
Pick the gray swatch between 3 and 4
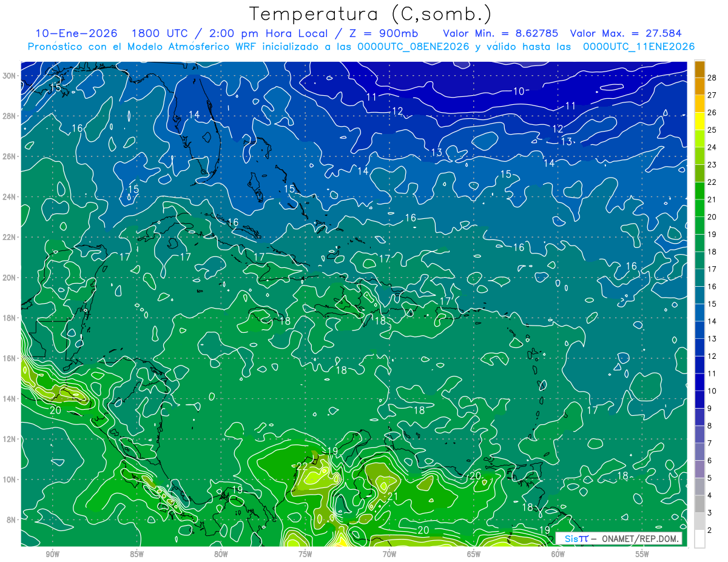point(699,504)
